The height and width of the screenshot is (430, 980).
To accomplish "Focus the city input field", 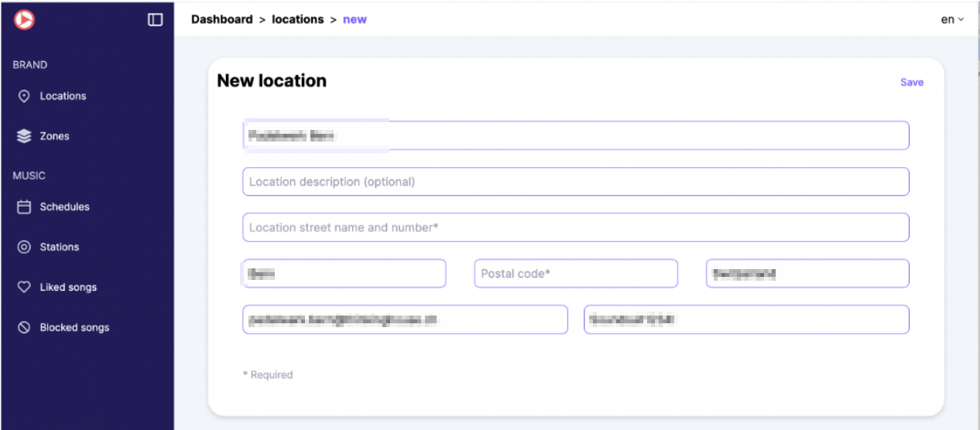I will (344, 274).
